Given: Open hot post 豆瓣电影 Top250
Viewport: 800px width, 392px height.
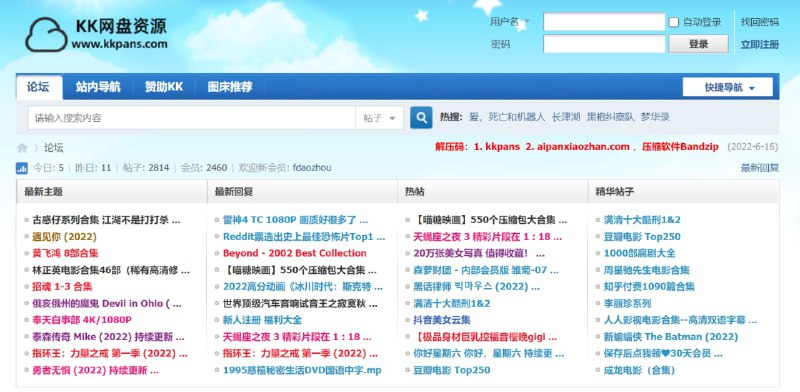Looking at the screenshot, I should point(452,370).
